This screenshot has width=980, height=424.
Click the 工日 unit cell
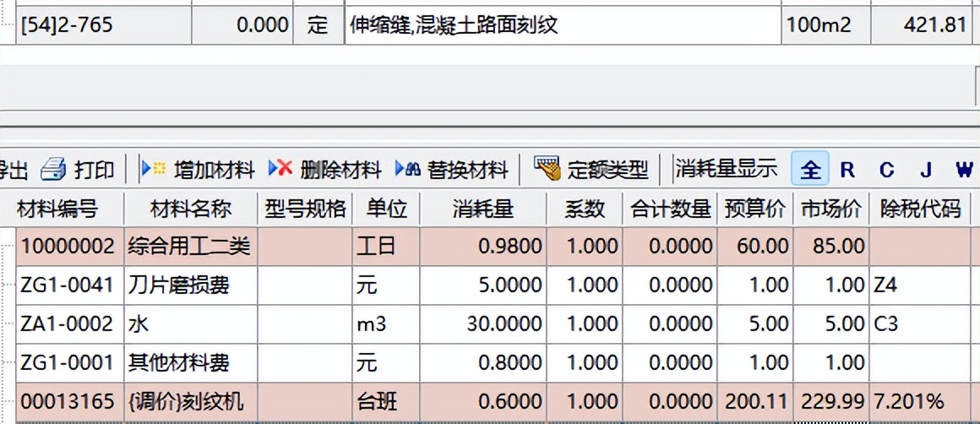[x=386, y=247]
